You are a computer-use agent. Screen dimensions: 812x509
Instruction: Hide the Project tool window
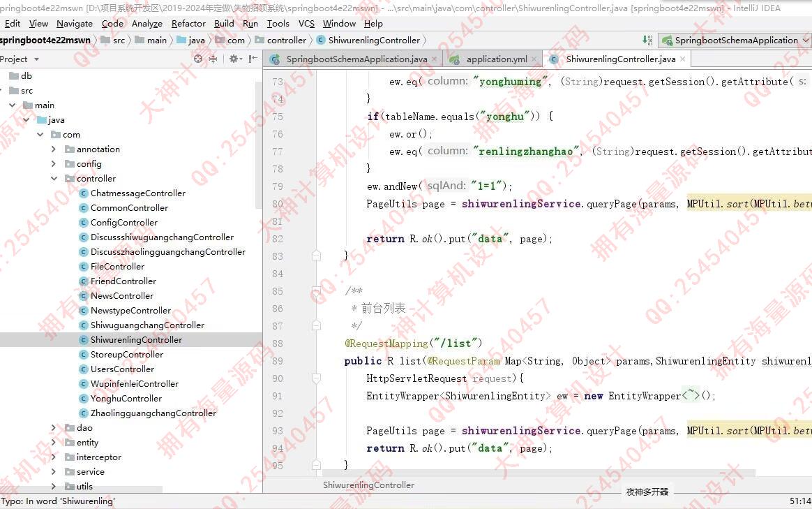tap(253, 59)
